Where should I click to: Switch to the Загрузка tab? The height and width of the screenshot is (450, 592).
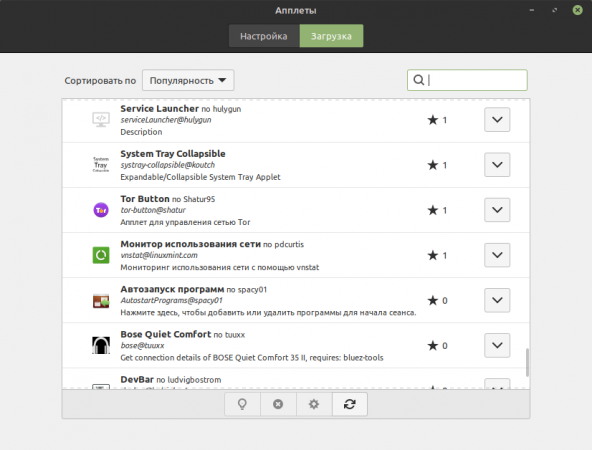331,36
